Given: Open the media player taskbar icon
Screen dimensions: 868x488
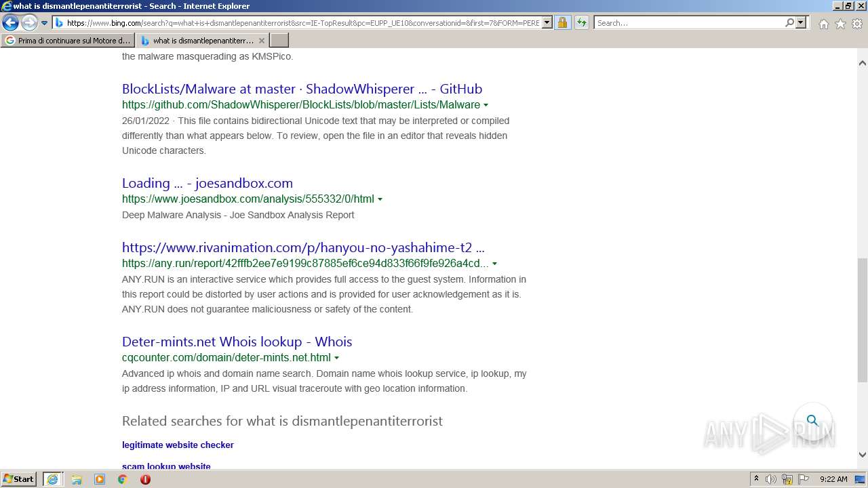Looking at the screenshot, I should pos(100,479).
